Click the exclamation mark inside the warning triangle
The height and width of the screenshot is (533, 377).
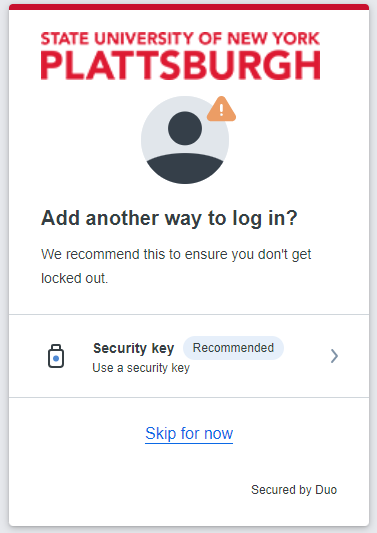pos(221,110)
